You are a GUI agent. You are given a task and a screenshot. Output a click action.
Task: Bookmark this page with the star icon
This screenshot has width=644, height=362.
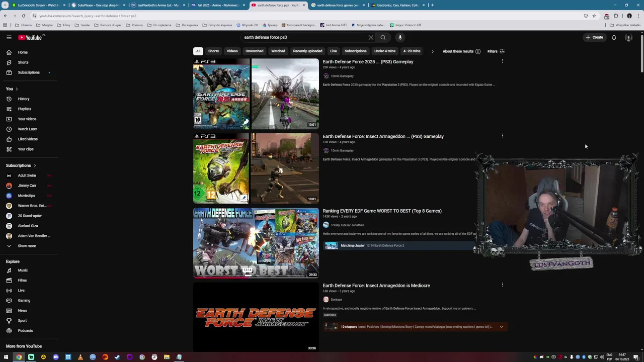[x=594, y=16]
